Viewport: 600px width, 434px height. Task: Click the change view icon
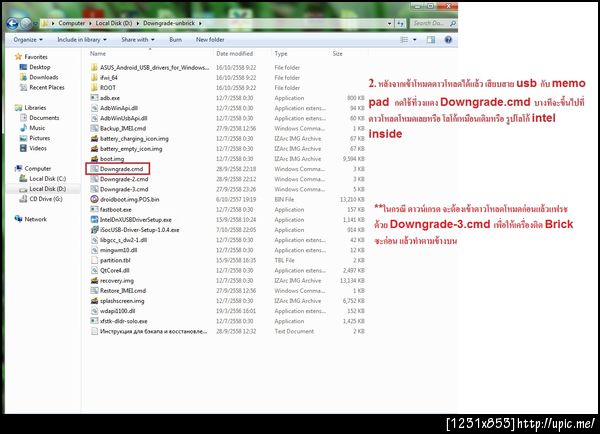(404, 39)
